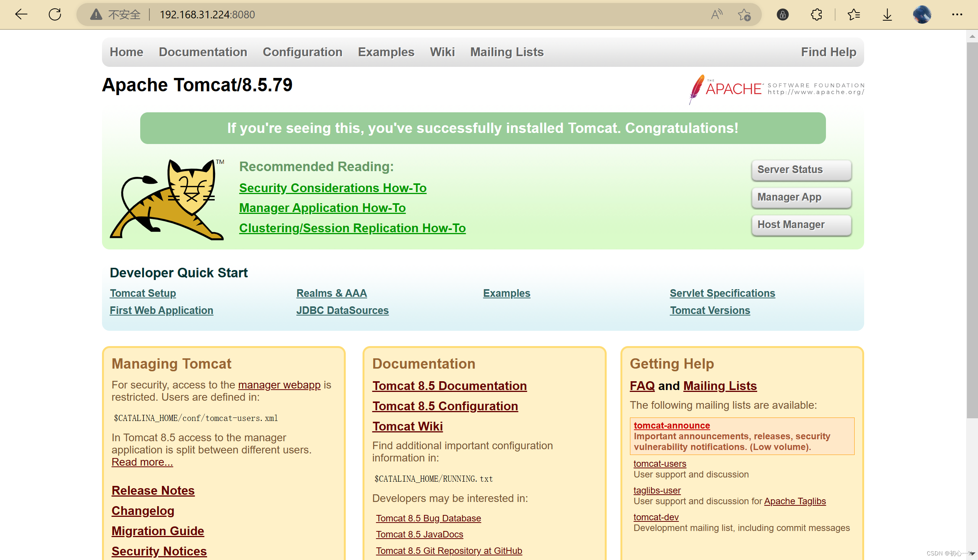Click the not-secure warning triangle icon
Screen dimensions: 978x560
[96, 15]
